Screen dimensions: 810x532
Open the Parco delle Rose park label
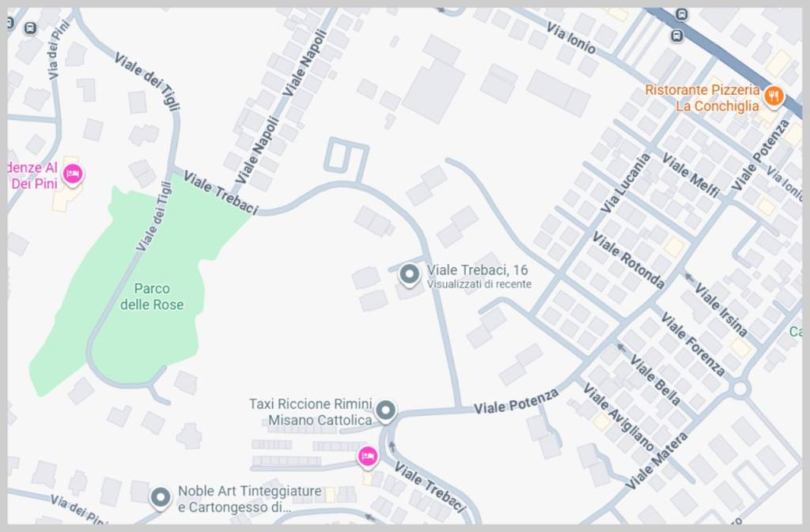coord(151,296)
